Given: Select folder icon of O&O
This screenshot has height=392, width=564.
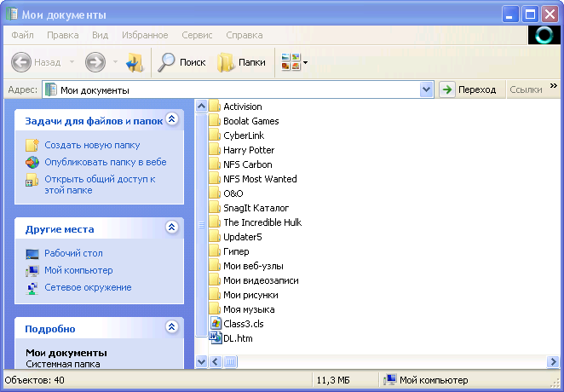Looking at the screenshot, I should pyautogui.click(x=215, y=193).
